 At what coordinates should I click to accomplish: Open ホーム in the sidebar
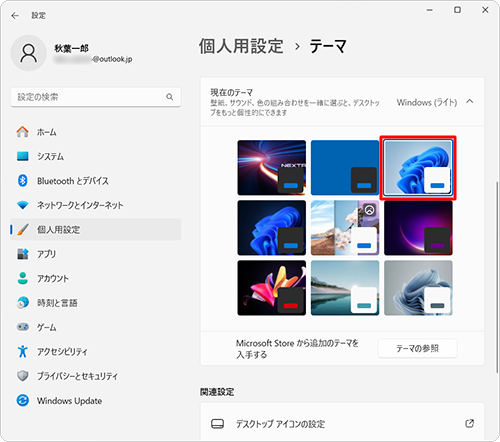click(96, 132)
